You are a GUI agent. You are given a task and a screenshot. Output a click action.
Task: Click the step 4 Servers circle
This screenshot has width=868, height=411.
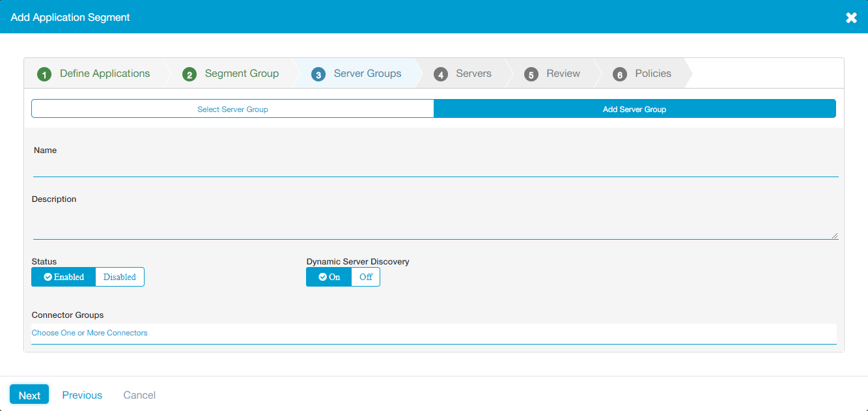click(440, 74)
